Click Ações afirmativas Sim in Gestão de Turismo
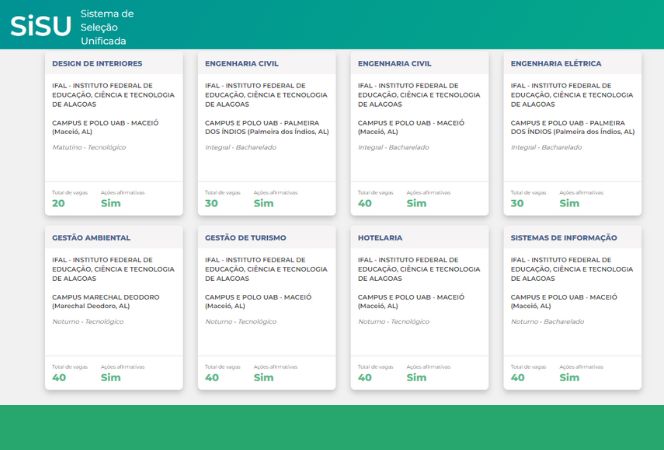The height and width of the screenshot is (450, 664). click(263, 378)
